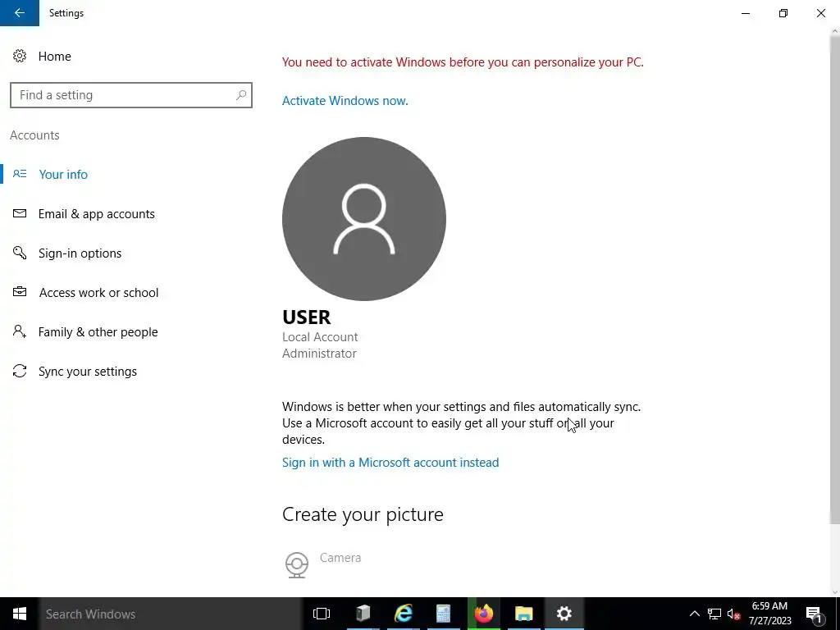Click the key icon for Sign-in options
840x630 pixels.
click(20, 253)
